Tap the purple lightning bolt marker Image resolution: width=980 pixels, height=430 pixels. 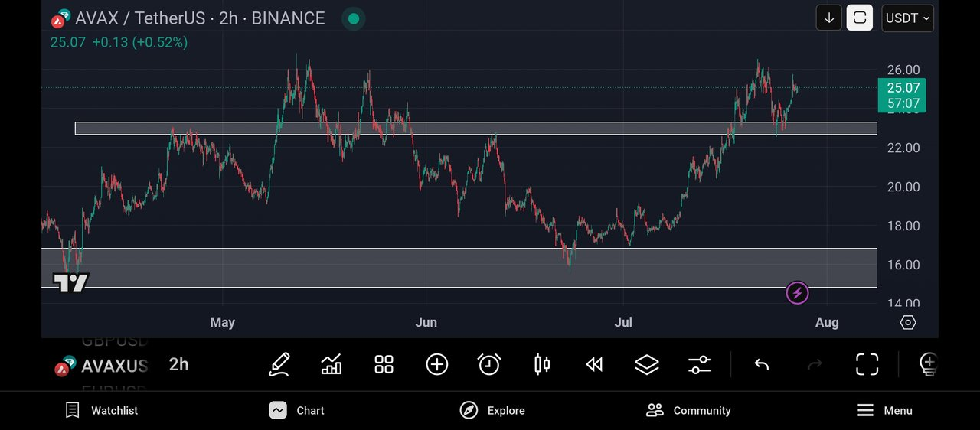click(x=797, y=293)
